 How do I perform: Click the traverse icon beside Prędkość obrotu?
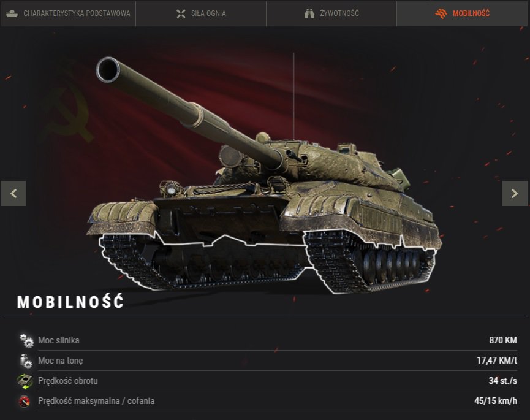coord(25,381)
